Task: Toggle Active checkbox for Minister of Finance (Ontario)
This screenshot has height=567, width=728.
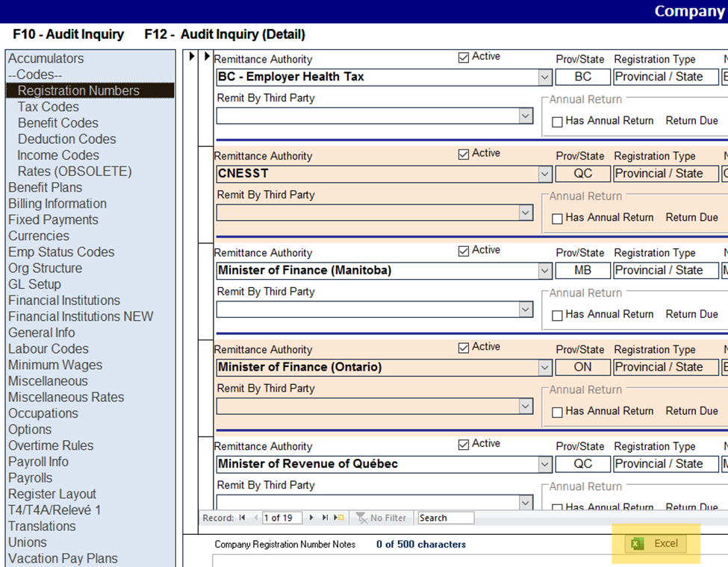Action: [464, 348]
